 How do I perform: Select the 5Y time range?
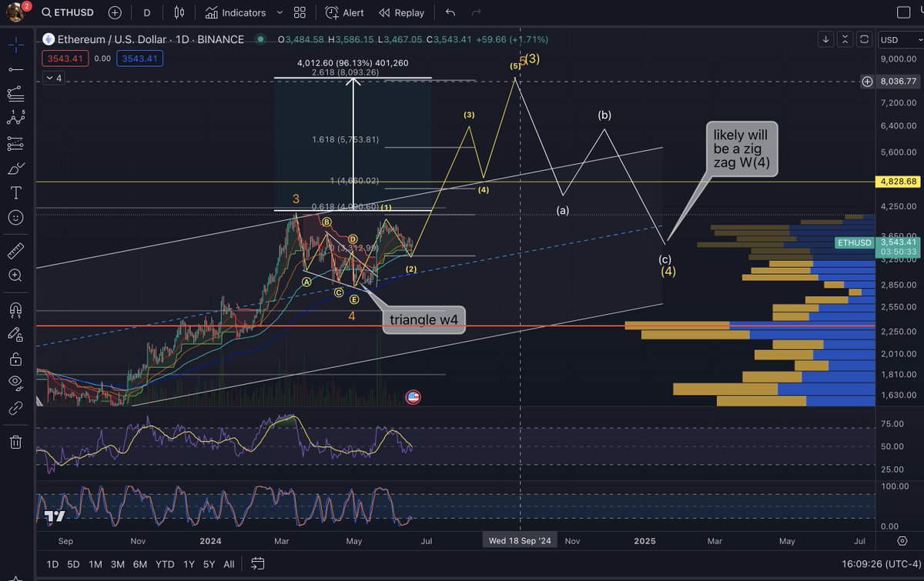click(x=209, y=564)
